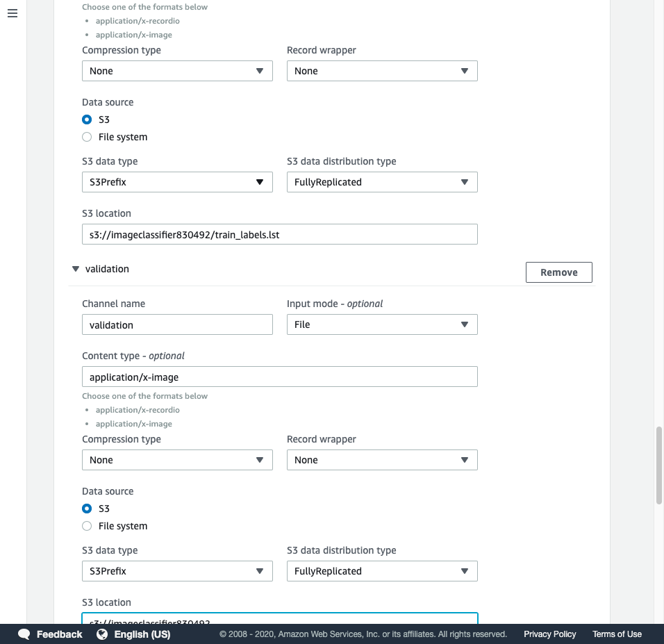Viewport: 664px width, 644px height.
Task: Click the globe icon next to English (US)
Action: pyautogui.click(x=101, y=634)
